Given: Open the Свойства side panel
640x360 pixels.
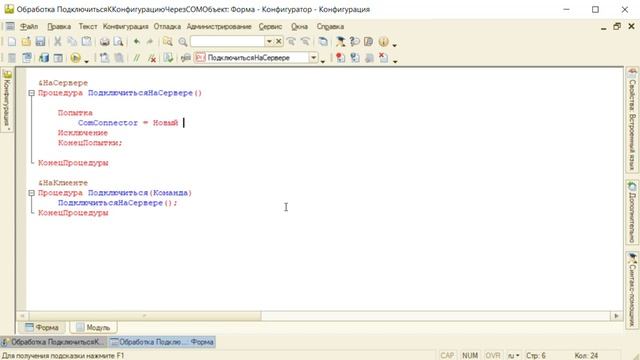Looking at the screenshot, I should point(632,120).
